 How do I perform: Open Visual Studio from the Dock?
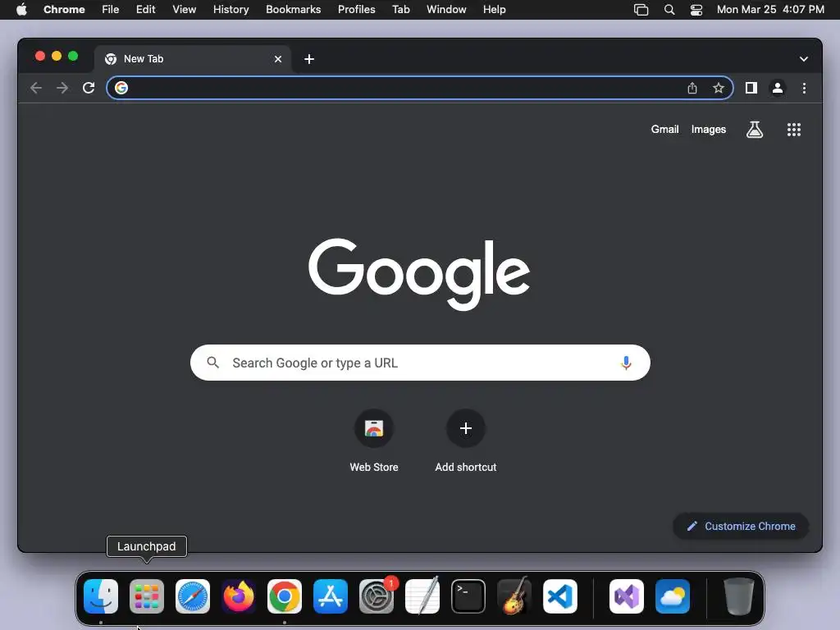point(627,596)
